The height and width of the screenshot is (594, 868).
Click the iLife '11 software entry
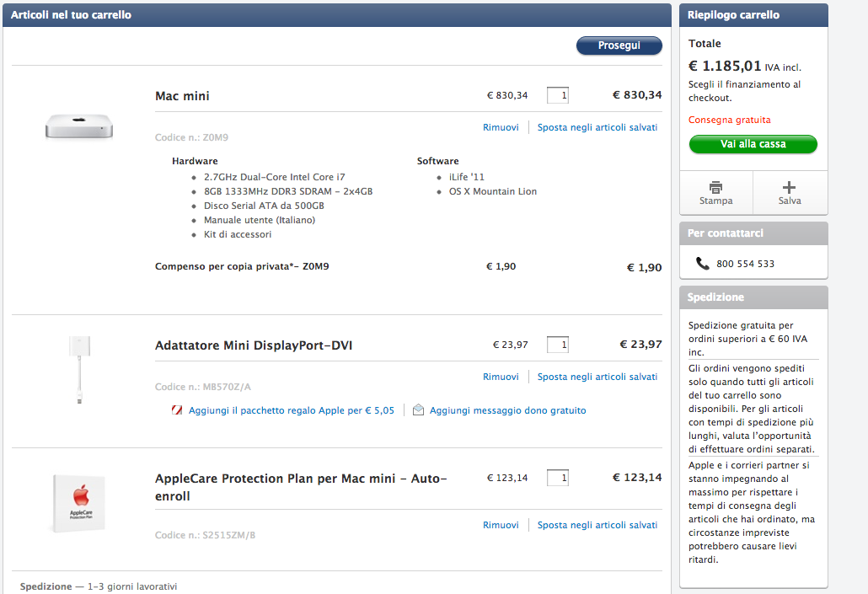coord(466,177)
